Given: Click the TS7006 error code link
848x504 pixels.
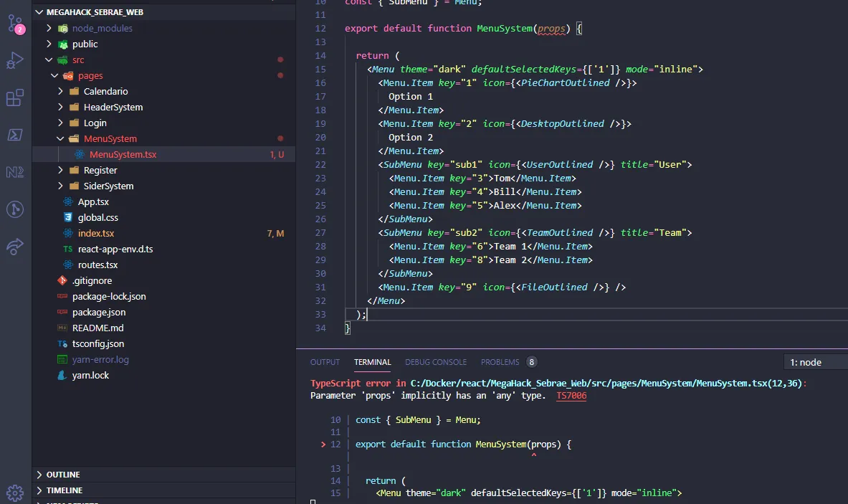Looking at the screenshot, I should tap(571, 396).
